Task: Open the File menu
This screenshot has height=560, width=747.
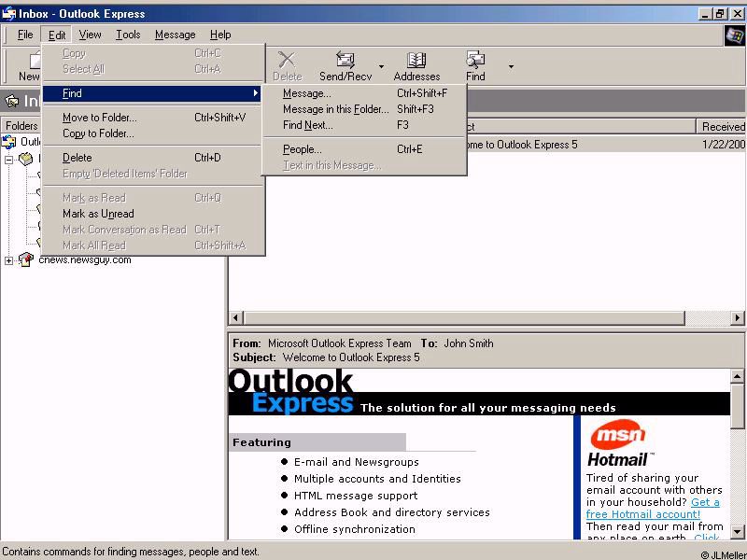Action: click(25, 35)
